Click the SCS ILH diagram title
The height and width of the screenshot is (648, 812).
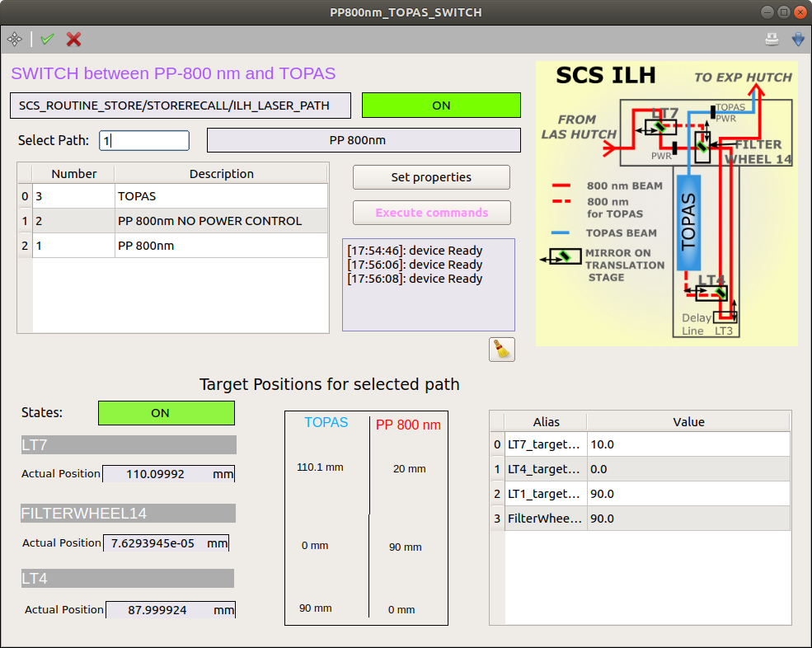coord(605,76)
